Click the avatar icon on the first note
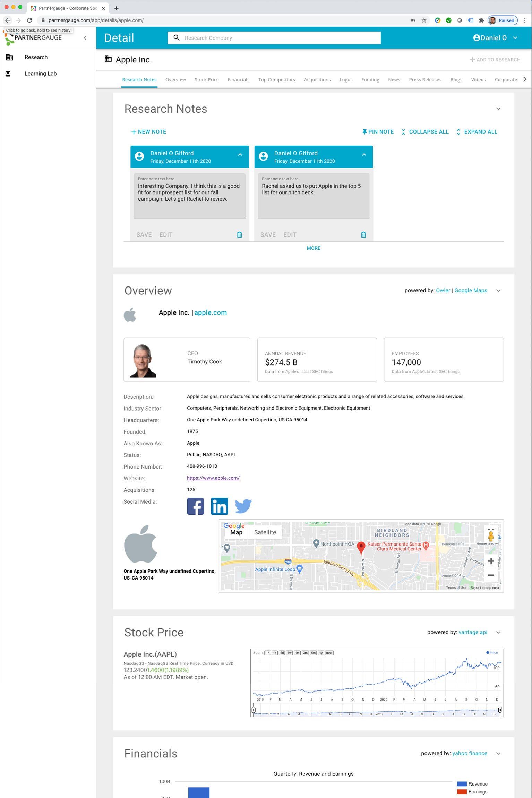This screenshot has width=532, height=798. click(x=139, y=156)
